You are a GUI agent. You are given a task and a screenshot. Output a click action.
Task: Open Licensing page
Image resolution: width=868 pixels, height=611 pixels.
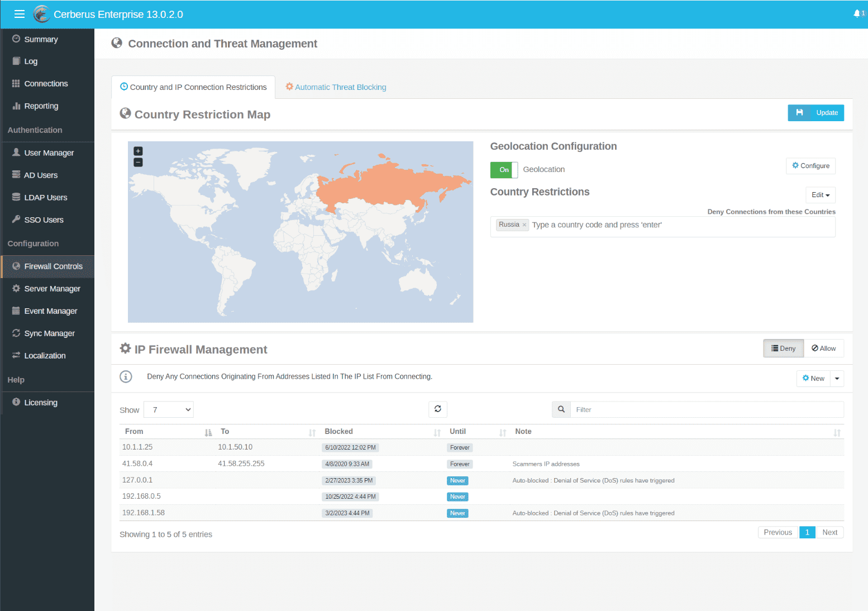pos(47,403)
